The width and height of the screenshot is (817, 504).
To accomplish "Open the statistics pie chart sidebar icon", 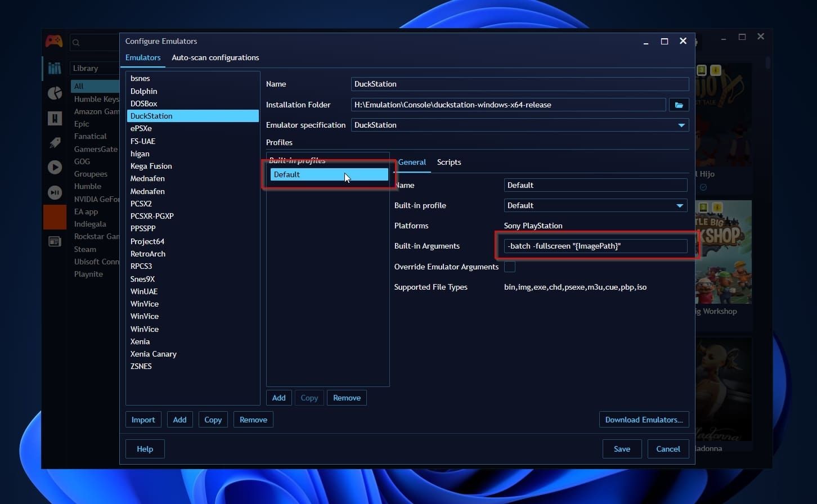I will click(55, 93).
